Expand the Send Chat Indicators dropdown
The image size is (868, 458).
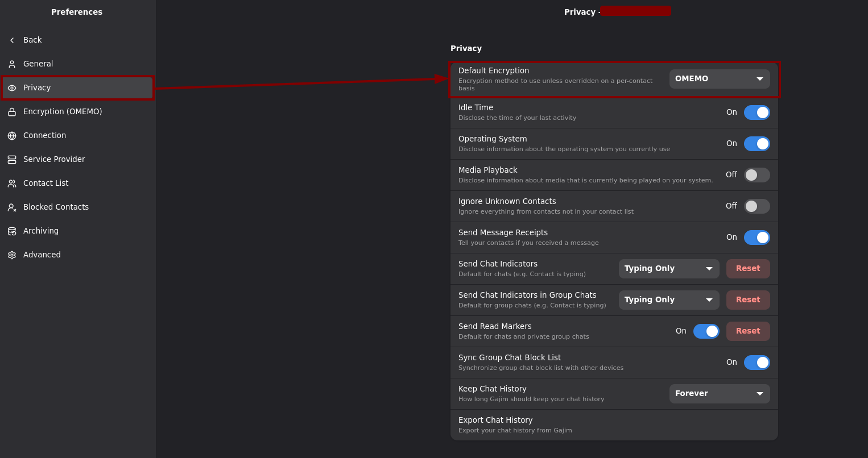[x=668, y=269]
